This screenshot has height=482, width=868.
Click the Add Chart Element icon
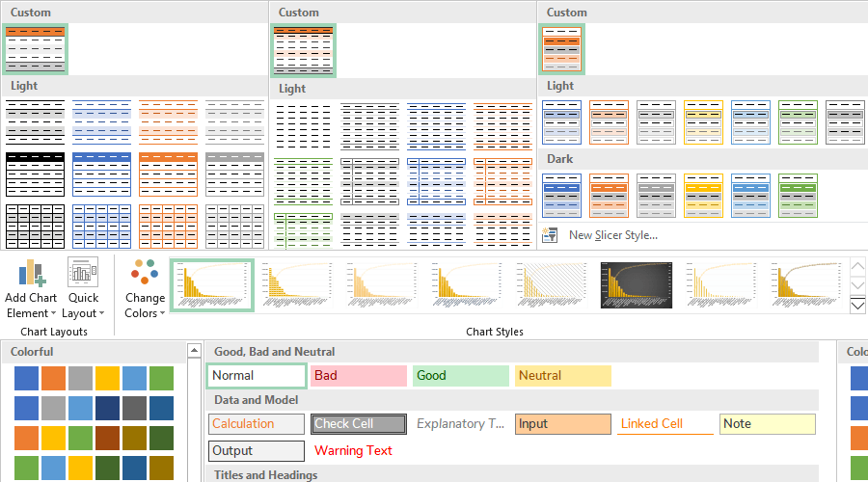pyautogui.click(x=31, y=273)
